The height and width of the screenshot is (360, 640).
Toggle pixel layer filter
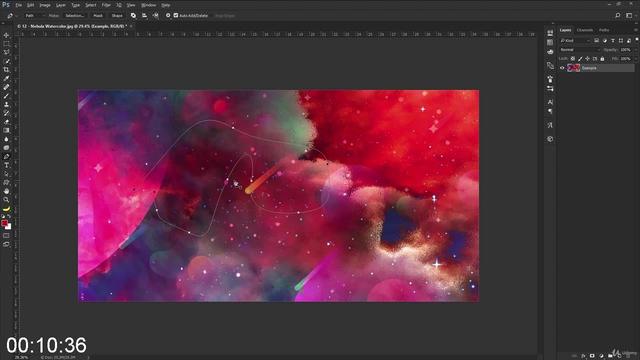(x=596, y=41)
